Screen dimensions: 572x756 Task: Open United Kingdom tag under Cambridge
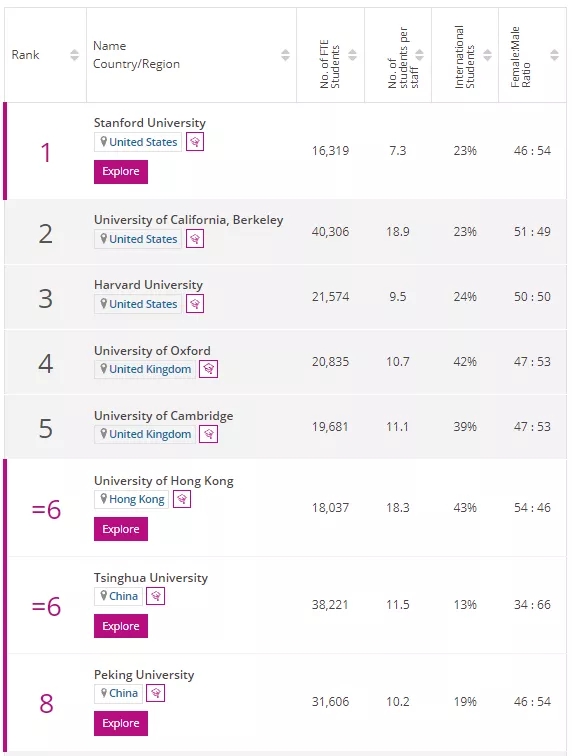[145, 434]
